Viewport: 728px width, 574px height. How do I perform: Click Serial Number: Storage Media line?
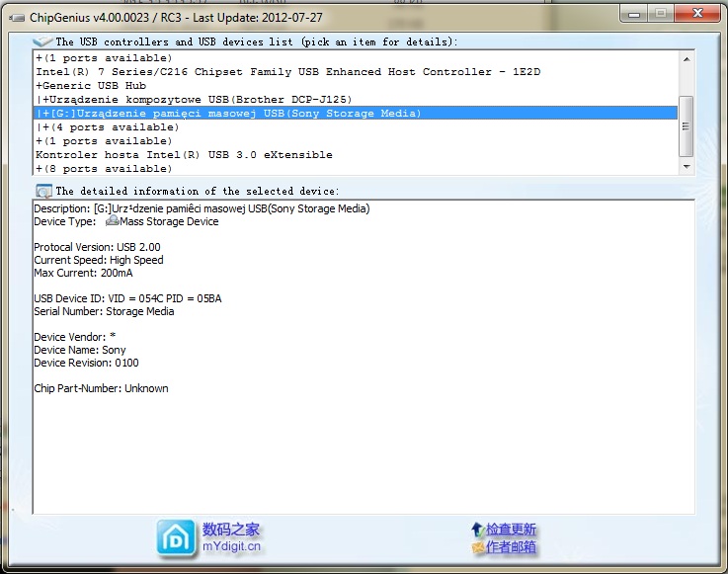tap(104, 311)
